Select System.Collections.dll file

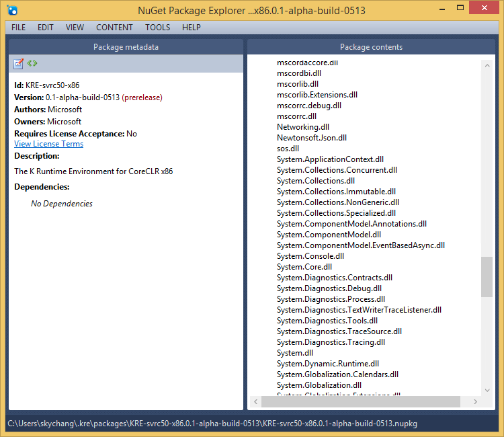(316, 181)
